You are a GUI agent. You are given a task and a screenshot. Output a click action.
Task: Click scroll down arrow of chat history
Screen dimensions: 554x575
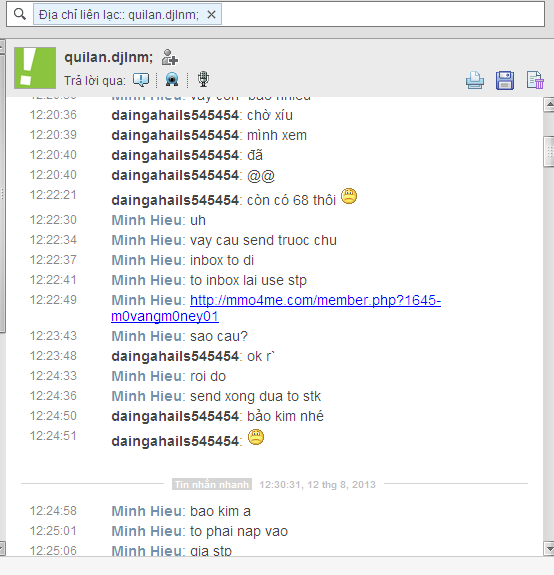[549, 549]
